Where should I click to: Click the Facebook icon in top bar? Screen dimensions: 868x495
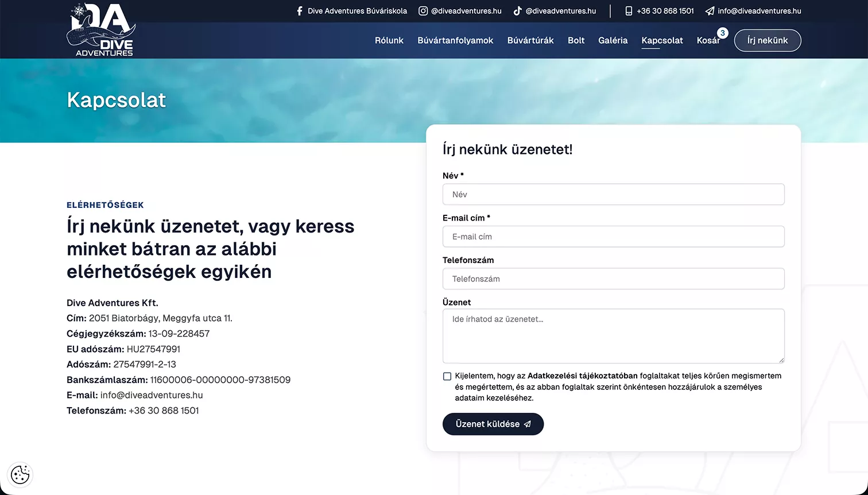tap(299, 11)
